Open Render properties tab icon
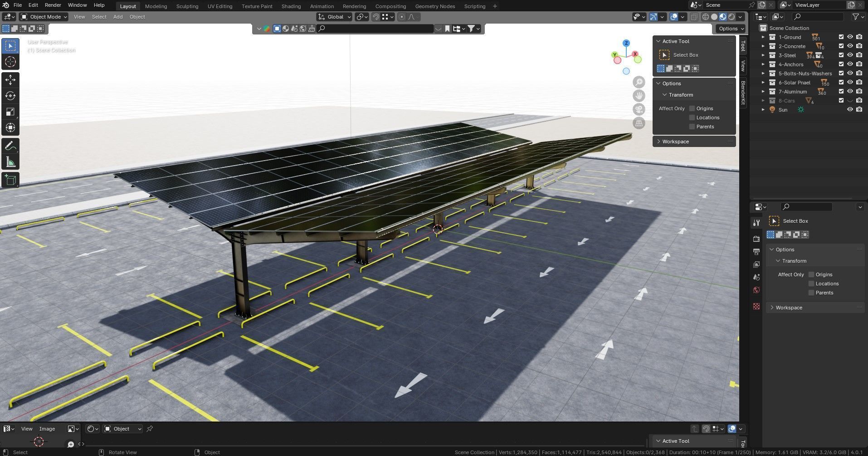Viewport: 868px width, 456px height. pos(756,239)
